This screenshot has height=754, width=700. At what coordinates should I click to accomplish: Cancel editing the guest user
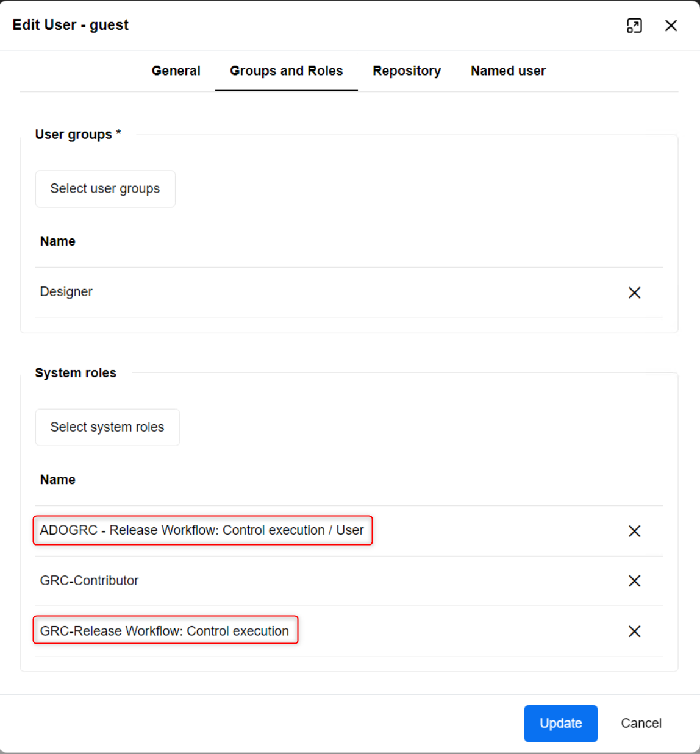(641, 724)
